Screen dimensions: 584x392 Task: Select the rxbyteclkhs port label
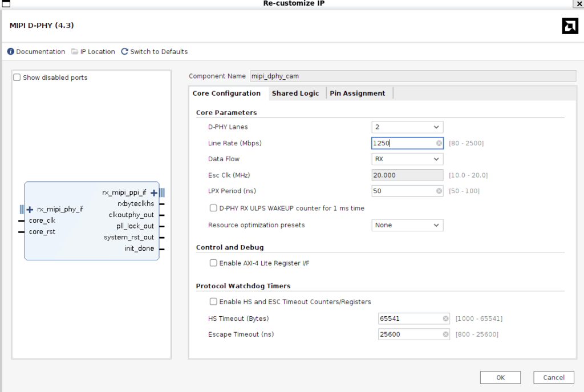tap(136, 204)
